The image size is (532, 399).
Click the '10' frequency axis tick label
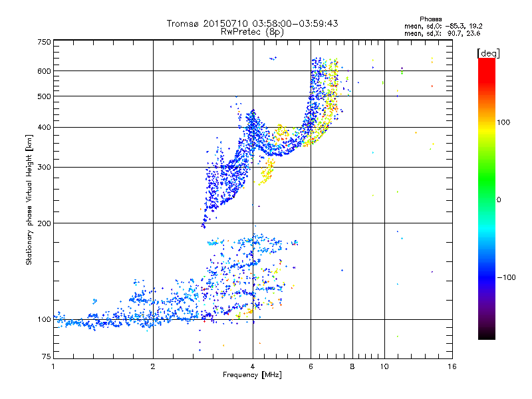click(384, 366)
